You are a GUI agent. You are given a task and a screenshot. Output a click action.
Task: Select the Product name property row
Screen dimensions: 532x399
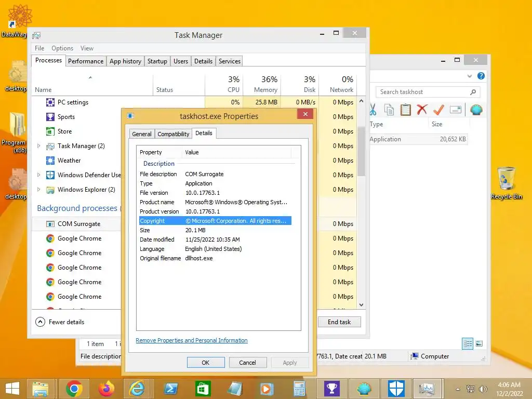(215, 202)
